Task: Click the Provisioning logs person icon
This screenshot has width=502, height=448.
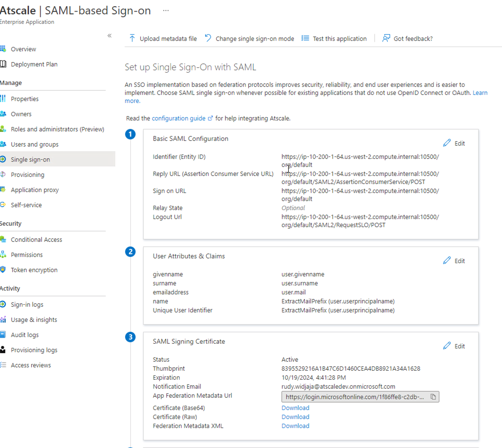Action: [x=3, y=350]
